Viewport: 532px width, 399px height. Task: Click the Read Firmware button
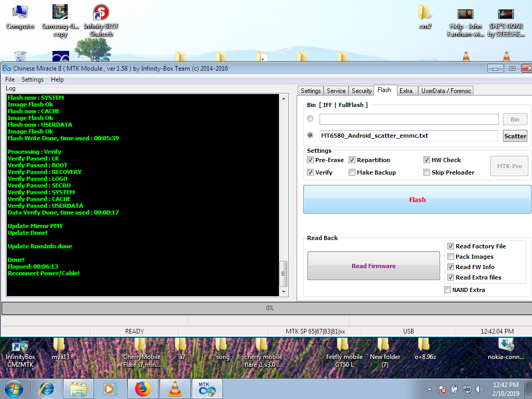coord(374,266)
